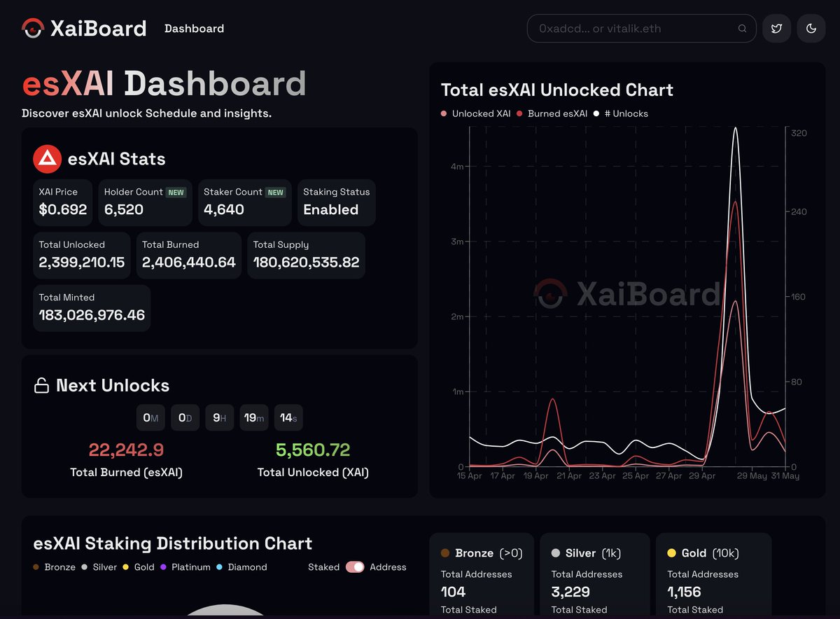Click the padlock icon beside Next Unlocks
Screen dimensions: 840x619
(41, 385)
